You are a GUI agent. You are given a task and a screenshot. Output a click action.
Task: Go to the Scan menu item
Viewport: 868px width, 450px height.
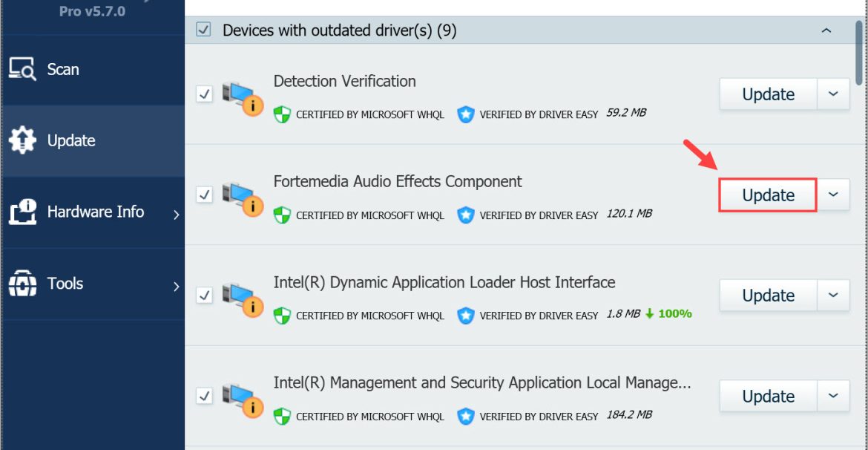pos(93,69)
